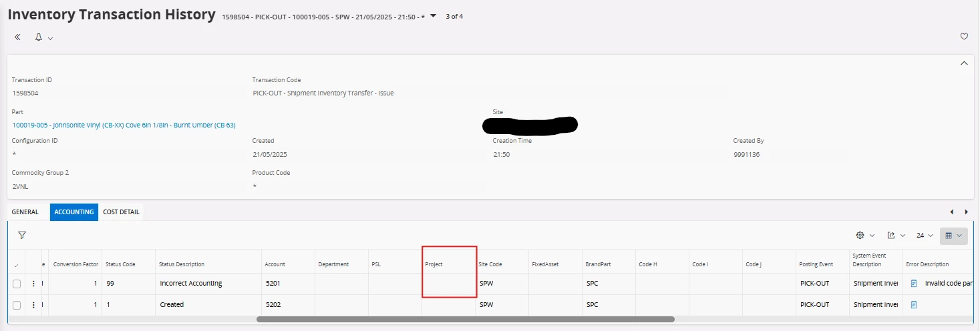Expand the chevron beside the bell
This screenshot has width=980, height=331.
(x=50, y=38)
